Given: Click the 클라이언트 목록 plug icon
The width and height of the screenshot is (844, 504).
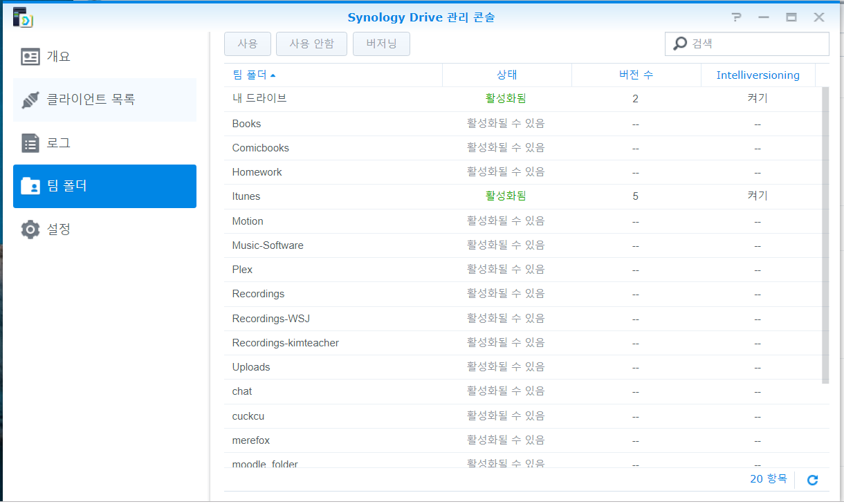Looking at the screenshot, I should click(30, 100).
